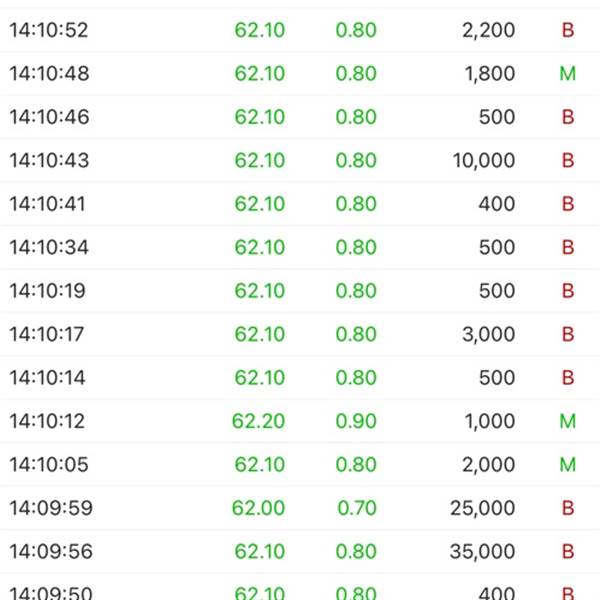Tap the 14:10:19 trade time
The width and height of the screenshot is (600, 600).
(x=48, y=291)
